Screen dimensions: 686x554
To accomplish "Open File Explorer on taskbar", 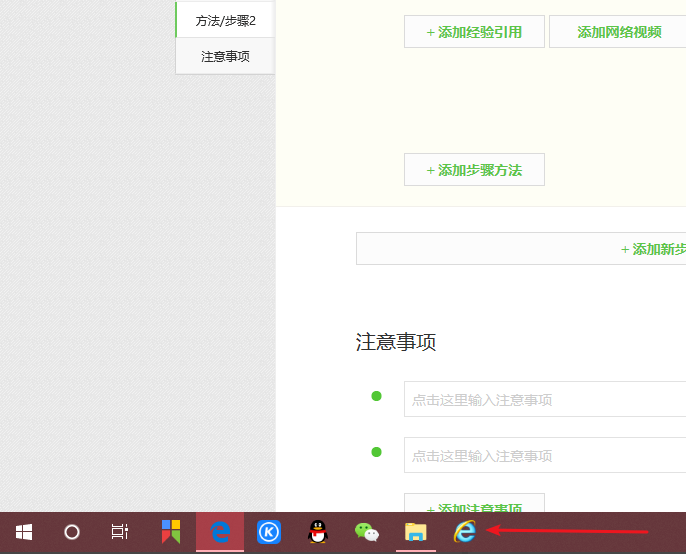I will click(x=416, y=532).
